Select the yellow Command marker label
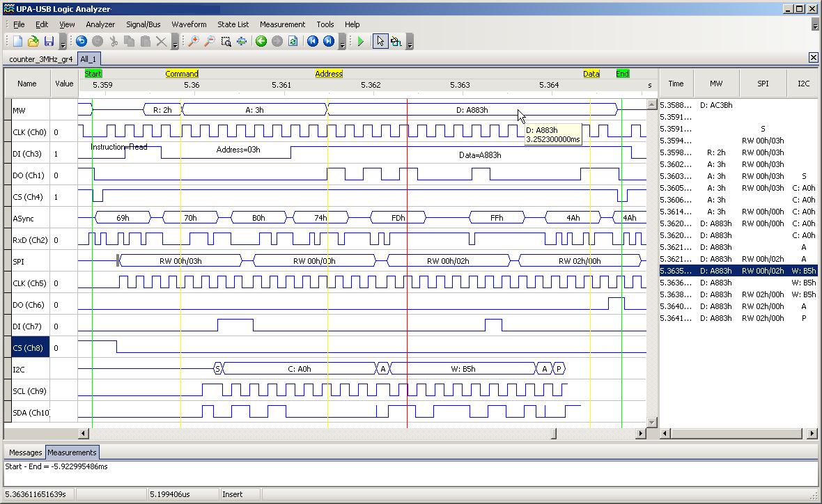Viewport: 822px width, 504px height. click(182, 74)
